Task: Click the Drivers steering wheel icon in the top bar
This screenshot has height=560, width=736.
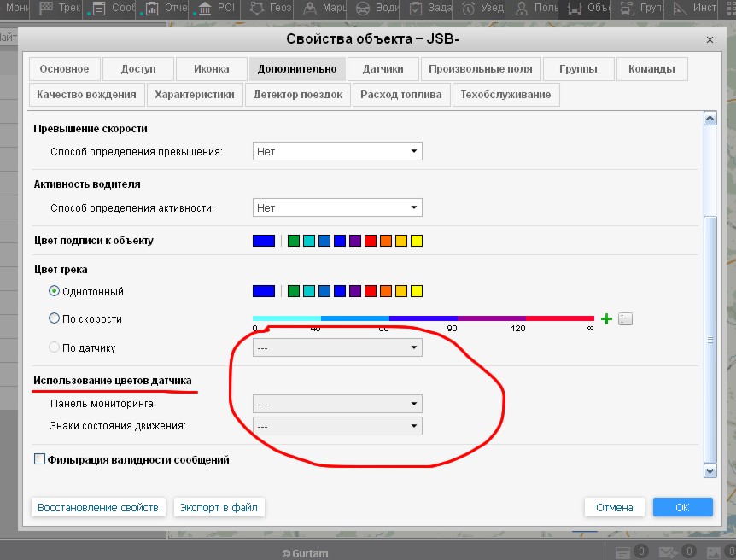Action: 361,9
